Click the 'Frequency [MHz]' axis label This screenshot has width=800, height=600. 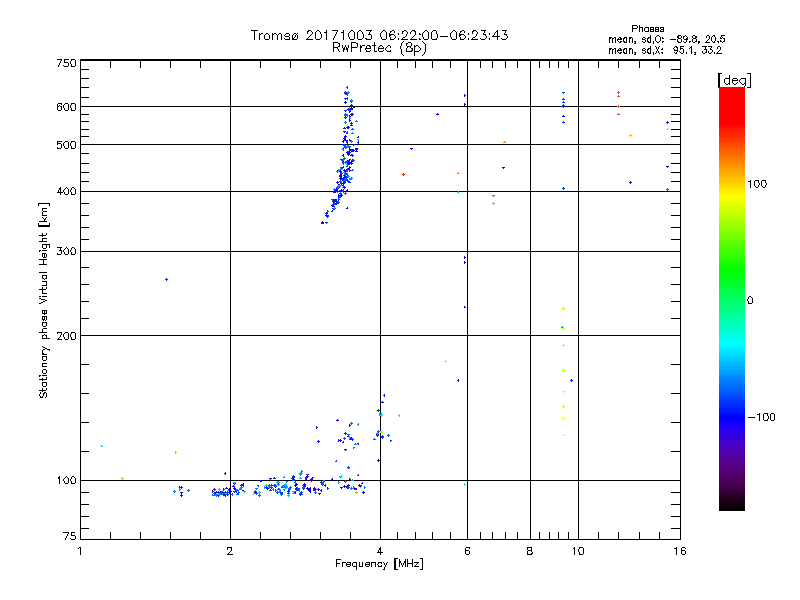point(379,564)
